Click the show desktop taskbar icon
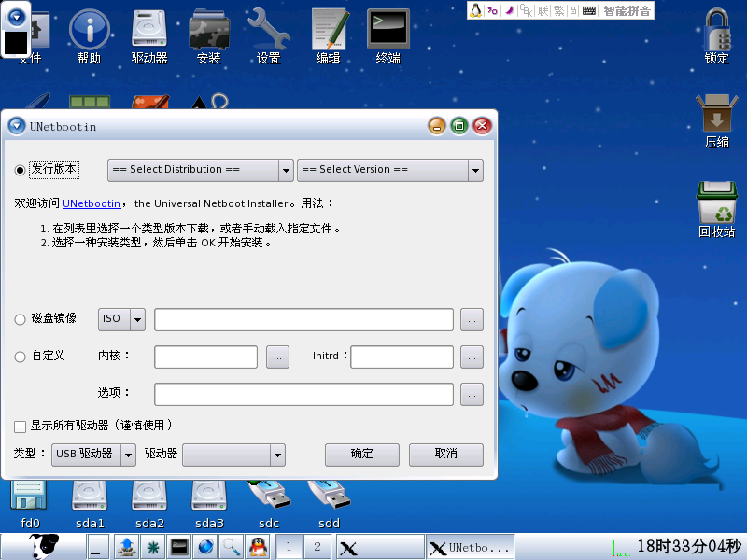Image resolution: width=747 pixels, height=560 pixels. coord(97,547)
